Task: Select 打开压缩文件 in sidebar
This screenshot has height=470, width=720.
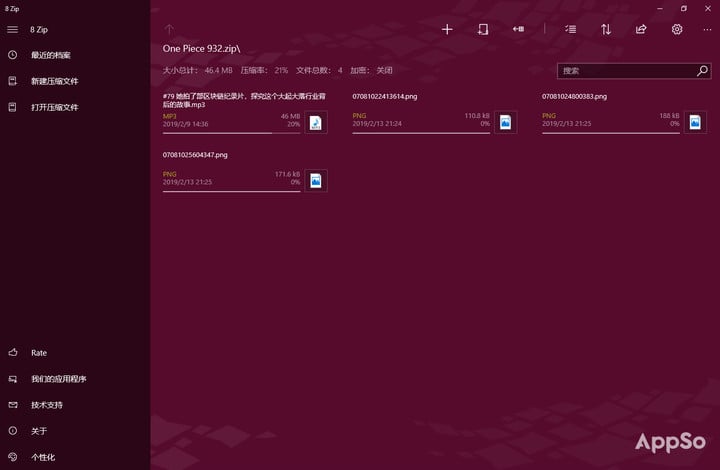Action: pos(75,107)
